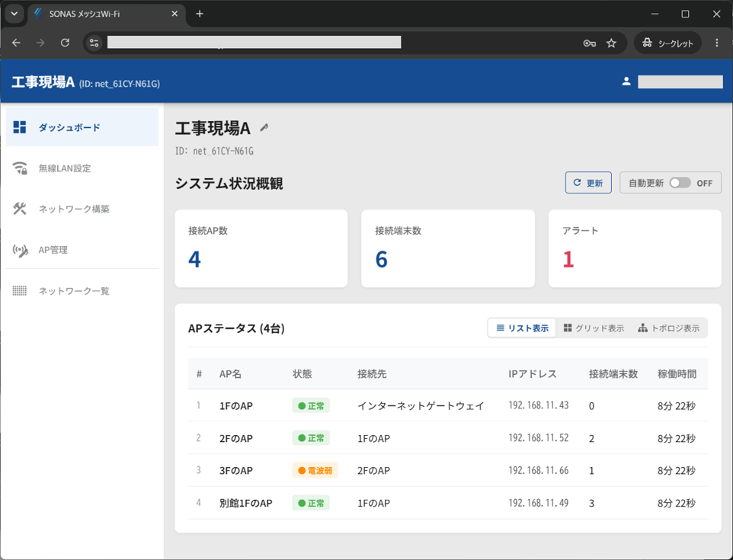
Task: Click the AP antenna signal icon
Action: pos(20,250)
